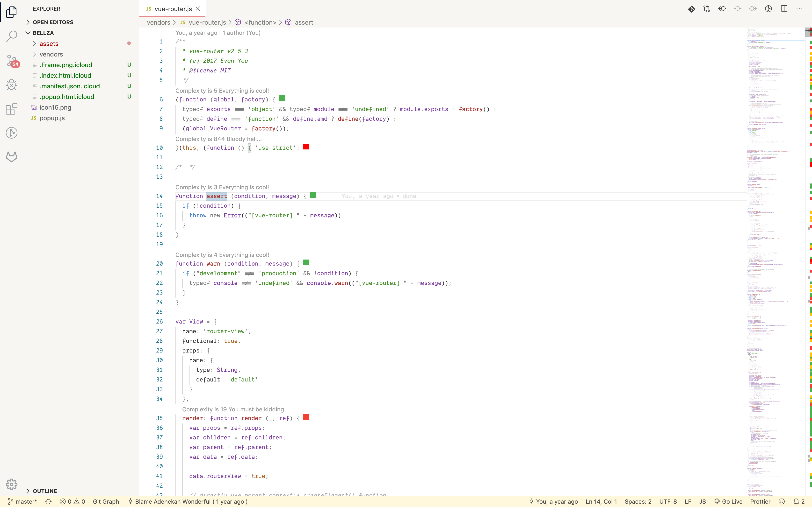Click Git Graph in the status bar

106,502
